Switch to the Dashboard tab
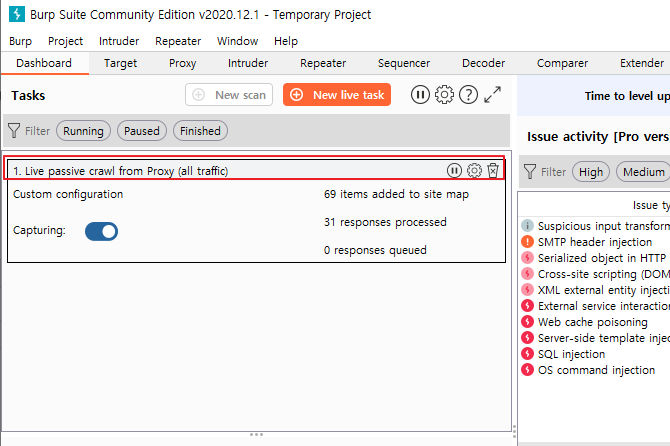This screenshot has height=446, width=670. [44, 63]
